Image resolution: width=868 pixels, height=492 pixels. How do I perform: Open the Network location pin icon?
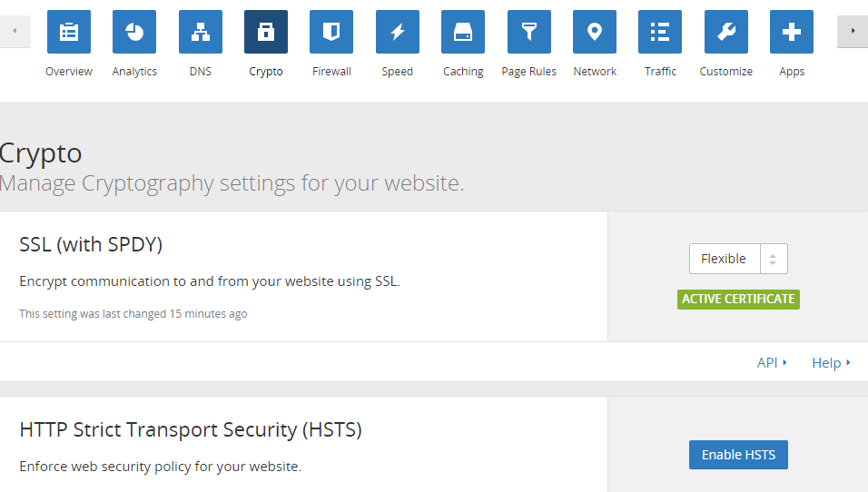point(595,33)
